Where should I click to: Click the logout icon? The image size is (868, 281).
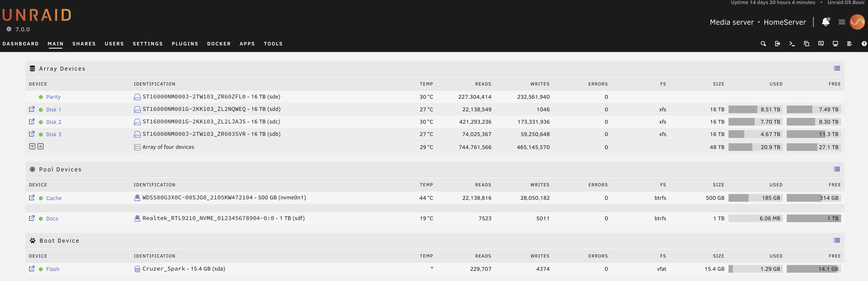tap(778, 43)
